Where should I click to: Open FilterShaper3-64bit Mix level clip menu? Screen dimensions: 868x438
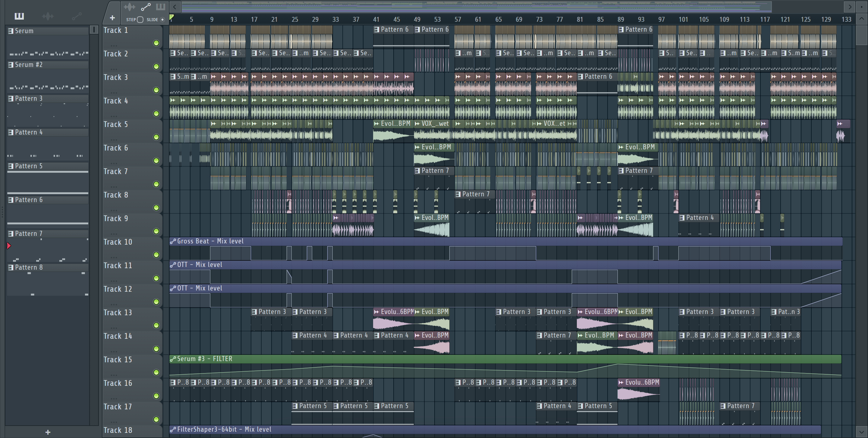[173, 430]
